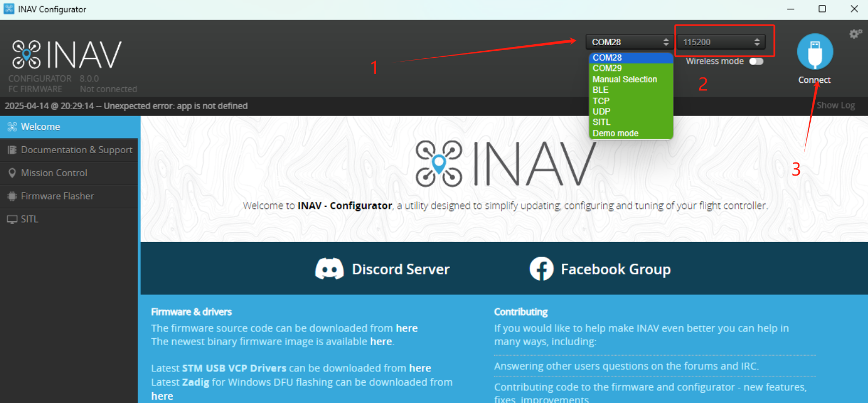This screenshot has width=868, height=403.
Task: Open the Firmware Flasher tab
Action: pyautogui.click(x=69, y=196)
